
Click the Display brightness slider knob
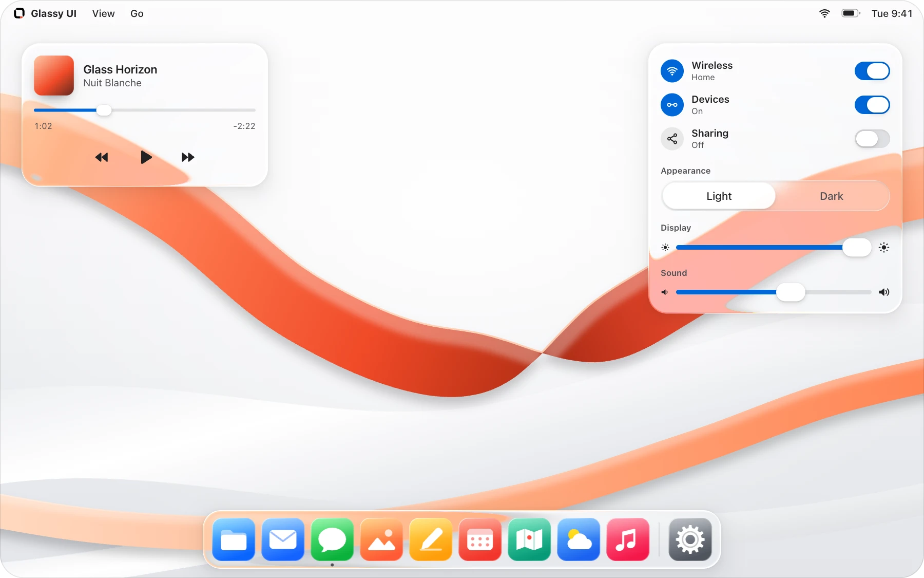point(857,248)
